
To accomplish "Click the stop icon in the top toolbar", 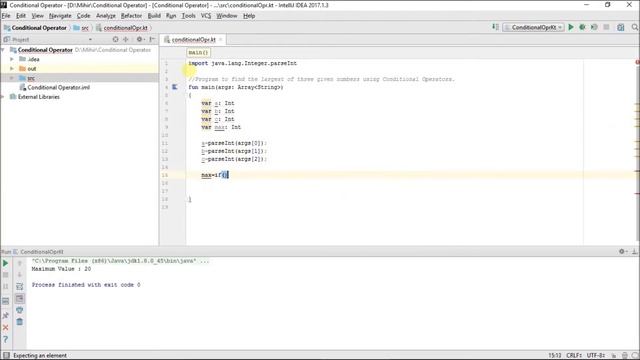I will click(x=606, y=27).
